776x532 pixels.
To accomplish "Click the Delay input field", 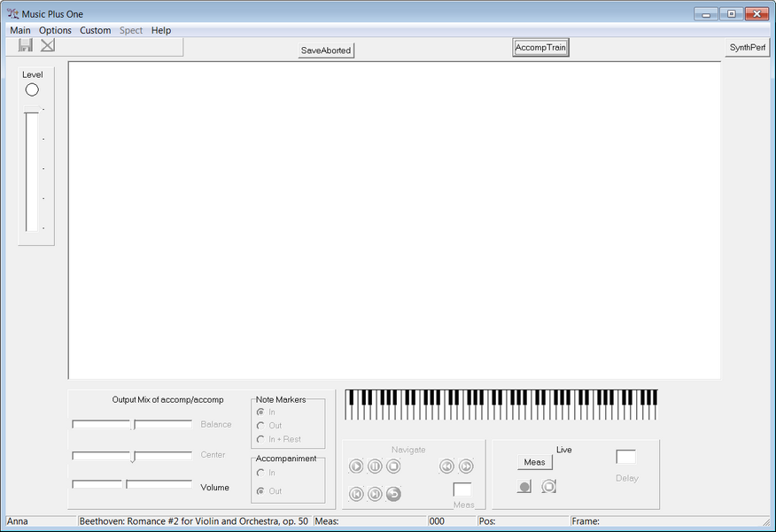I will 625,457.
